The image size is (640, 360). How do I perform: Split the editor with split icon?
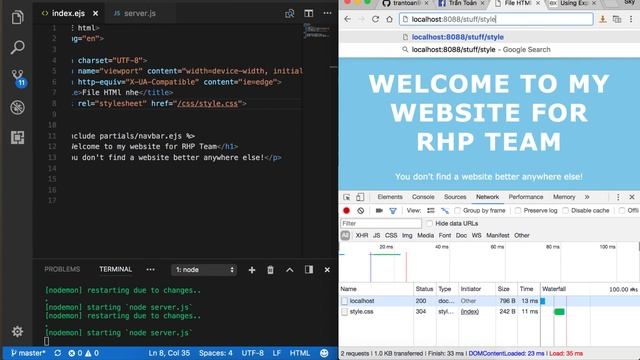[309, 13]
